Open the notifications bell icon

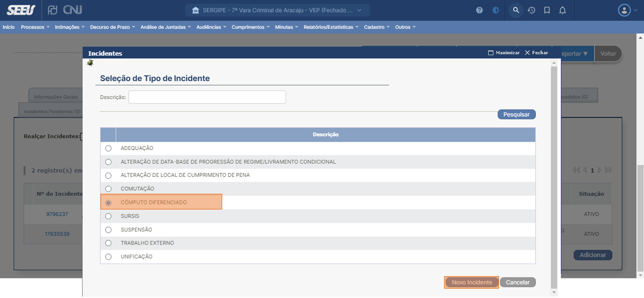pos(562,10)
